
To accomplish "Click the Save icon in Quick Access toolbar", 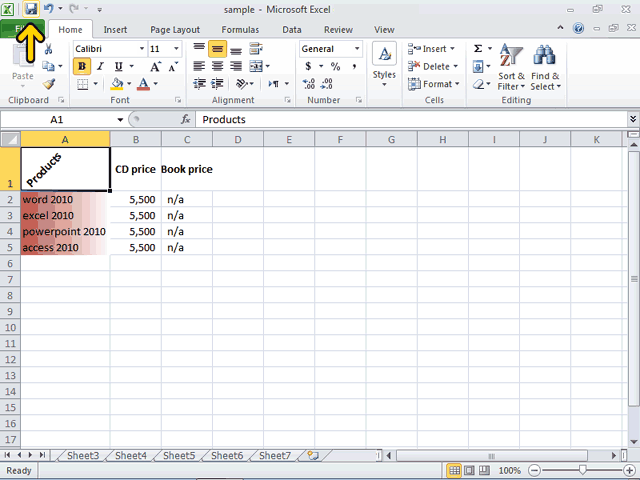I will [x=31, y=9].
